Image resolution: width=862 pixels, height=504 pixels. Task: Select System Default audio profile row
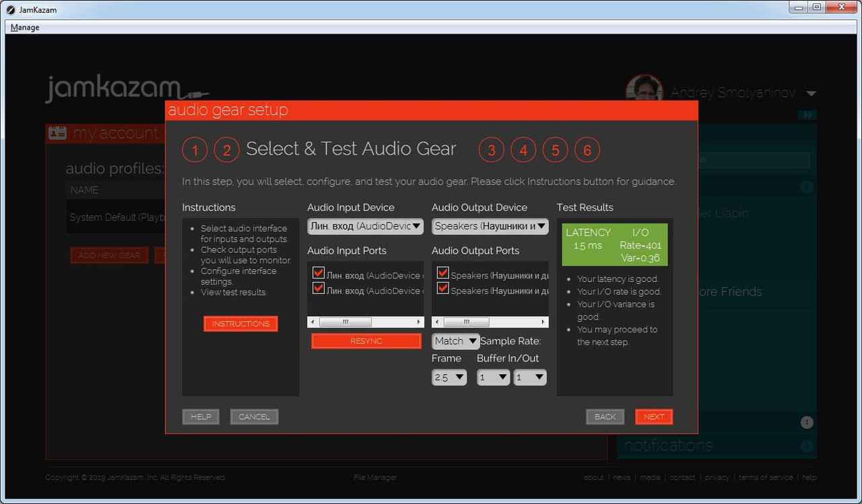[x=117, y=217]
